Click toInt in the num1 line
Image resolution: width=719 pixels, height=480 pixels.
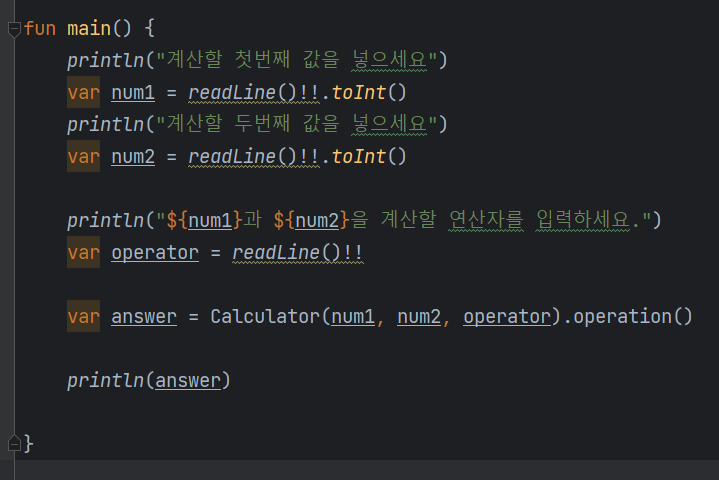click(x=359, y=93)
